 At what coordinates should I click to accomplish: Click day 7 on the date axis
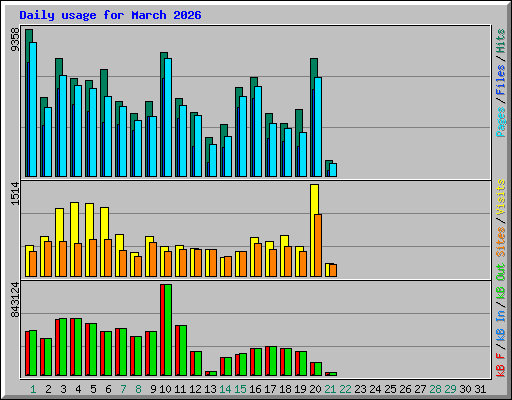123,389
